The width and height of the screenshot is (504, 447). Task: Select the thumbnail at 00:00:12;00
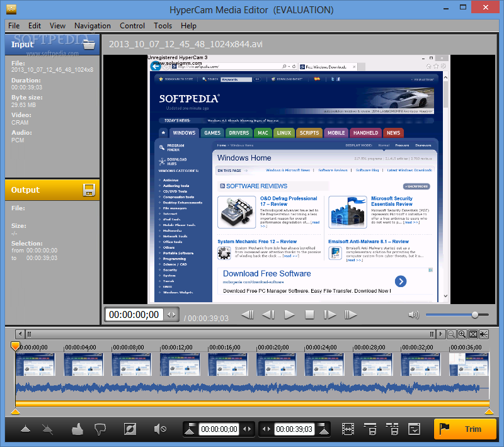[180, 364]
